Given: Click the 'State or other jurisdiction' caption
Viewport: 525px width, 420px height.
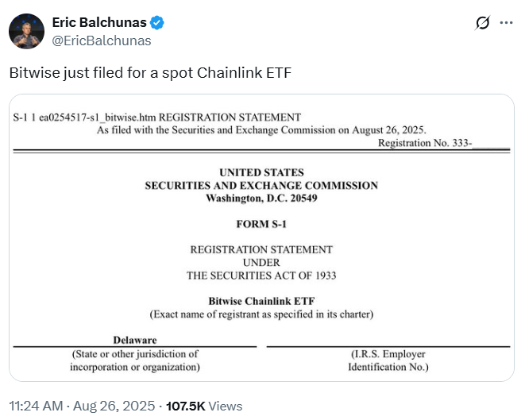Looking at the screenshot, I should [134, 360].
